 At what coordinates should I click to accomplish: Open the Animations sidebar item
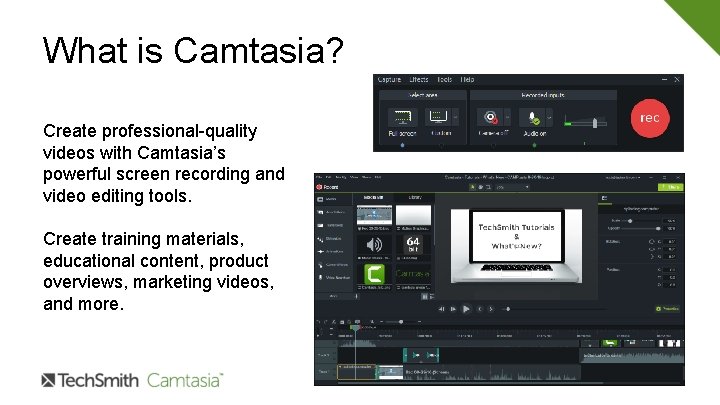pos(331,252)
